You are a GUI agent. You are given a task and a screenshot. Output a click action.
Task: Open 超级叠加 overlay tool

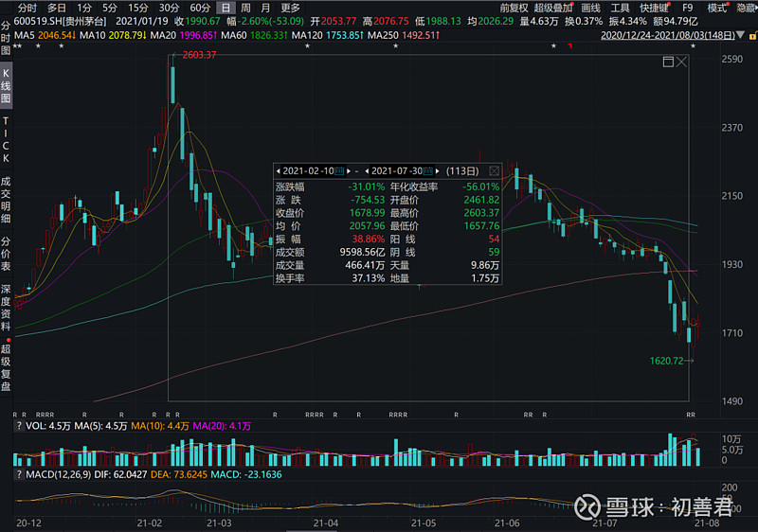(552, 8)
